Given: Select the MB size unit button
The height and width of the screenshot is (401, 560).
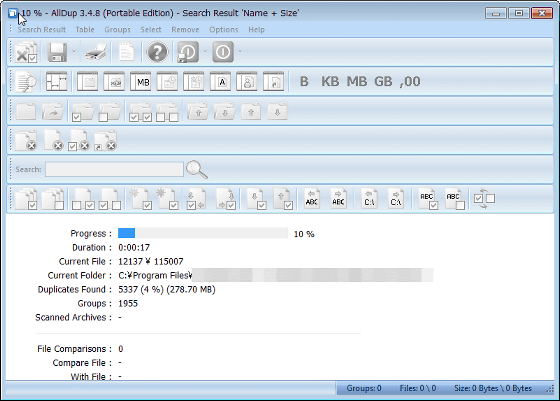Looking at the screenshot, I should pos(356,82).
